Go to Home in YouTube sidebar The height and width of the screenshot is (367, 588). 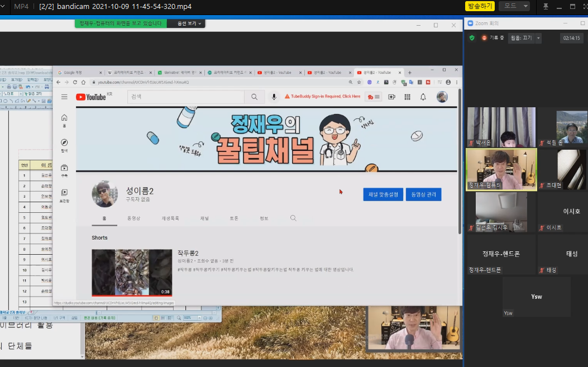point(64,121)
